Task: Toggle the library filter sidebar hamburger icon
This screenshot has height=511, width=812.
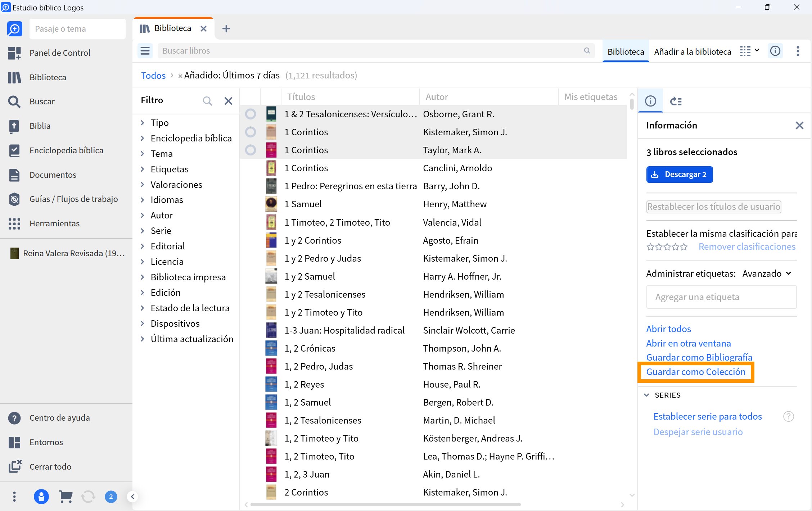Action: (x=145, y=51)
